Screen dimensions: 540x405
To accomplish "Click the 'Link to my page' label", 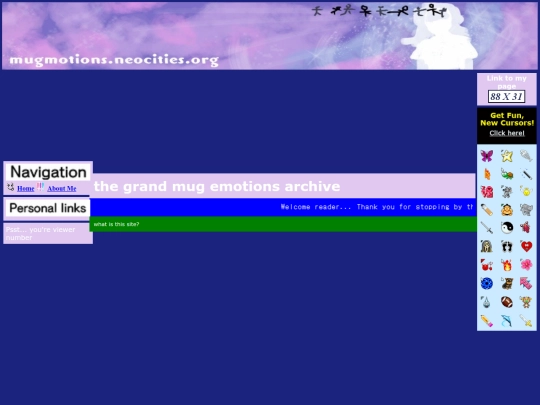I will [x=507, y=82].
